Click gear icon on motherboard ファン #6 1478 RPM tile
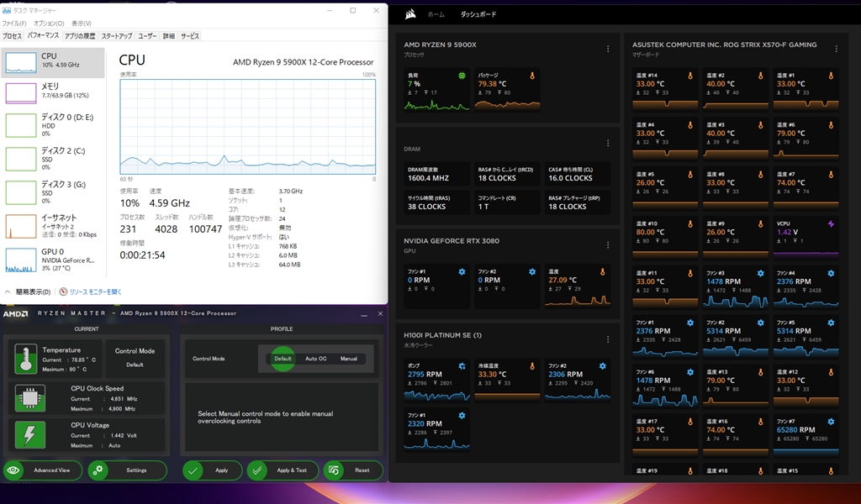The image size is (861, 504). (690, 372)
